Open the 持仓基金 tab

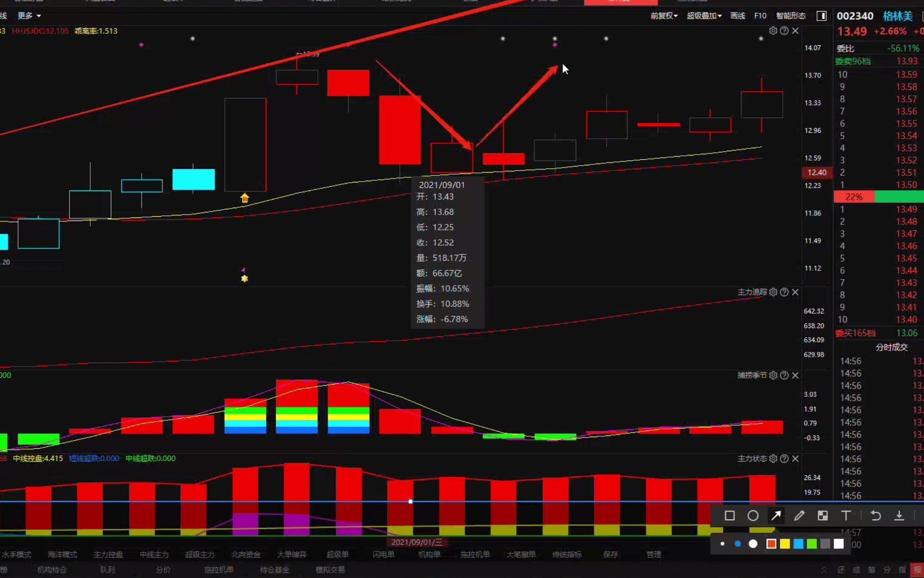coord(275,570)
